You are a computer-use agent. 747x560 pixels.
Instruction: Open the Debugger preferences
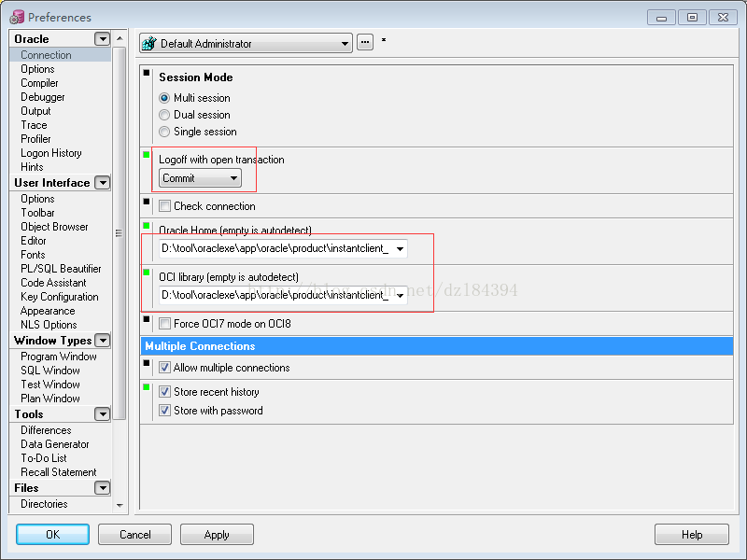(43, 97)
